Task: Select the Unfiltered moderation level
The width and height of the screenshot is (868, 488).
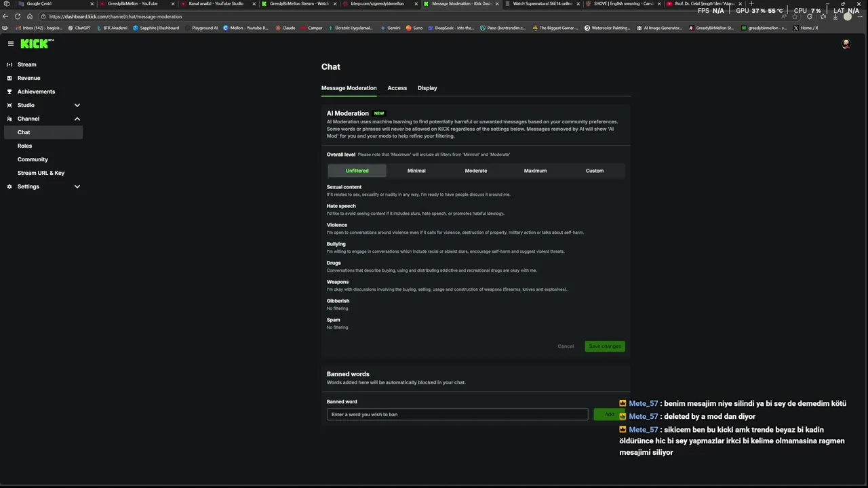Action: 357,171
